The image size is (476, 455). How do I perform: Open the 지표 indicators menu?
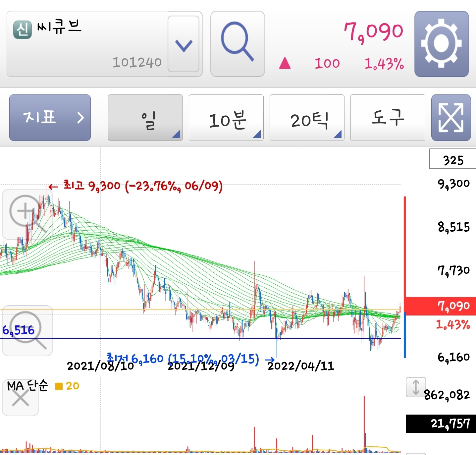click(50, 118)
